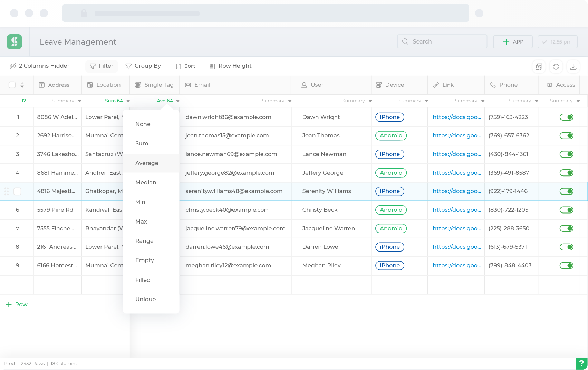Image resolution: width=588 pixels, height=370 pixels.
Task: Select Median in summary menu
Action: 151,183
